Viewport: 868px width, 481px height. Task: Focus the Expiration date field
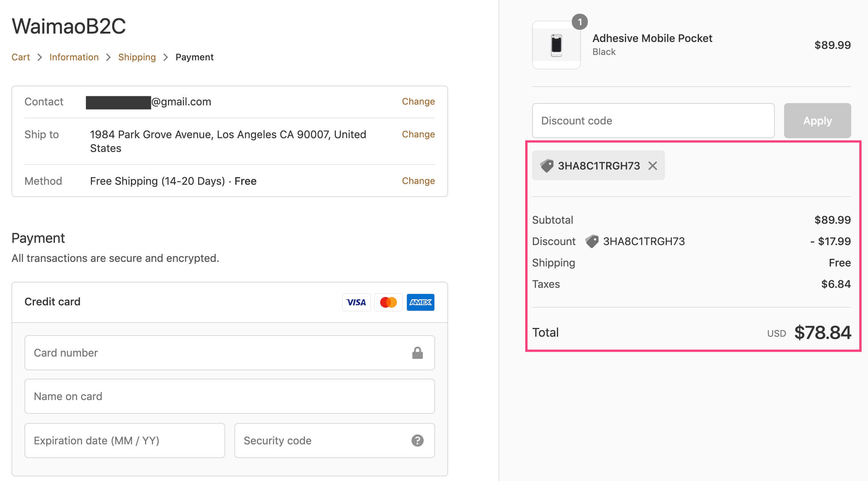click(x=124, y=441)
